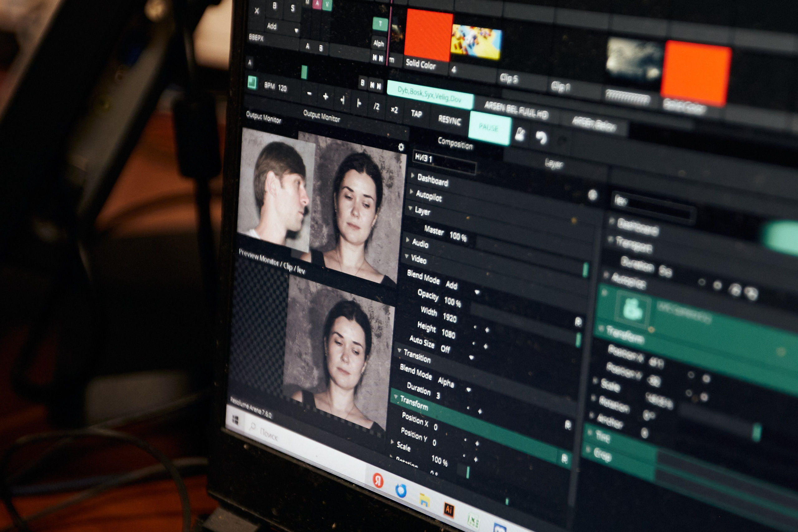Screen dimensions: 798x532
Task: Click the curved arrow icon right of PAUSE
Action: pos(541,137)
